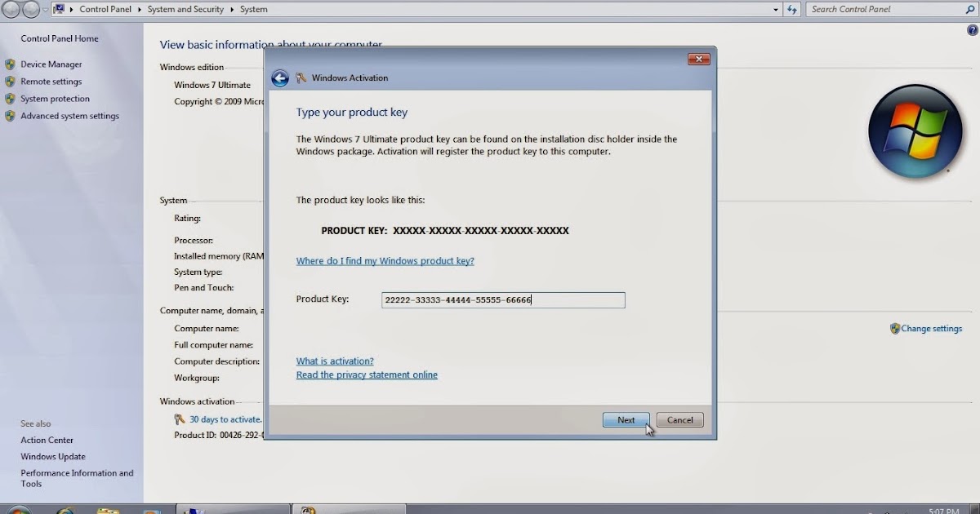Open Remote settings
The width and height of the screenshot is (980, 514).
point(51,82)
